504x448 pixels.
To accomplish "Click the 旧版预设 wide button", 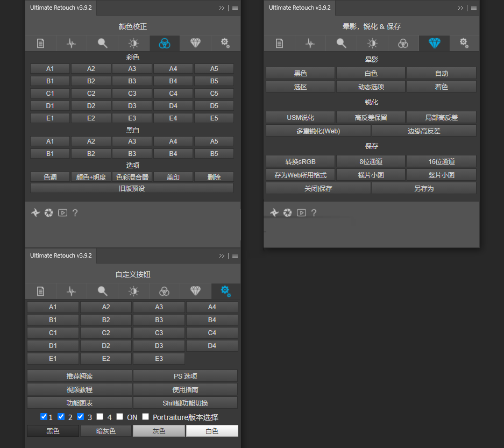I will coord(132,188).
